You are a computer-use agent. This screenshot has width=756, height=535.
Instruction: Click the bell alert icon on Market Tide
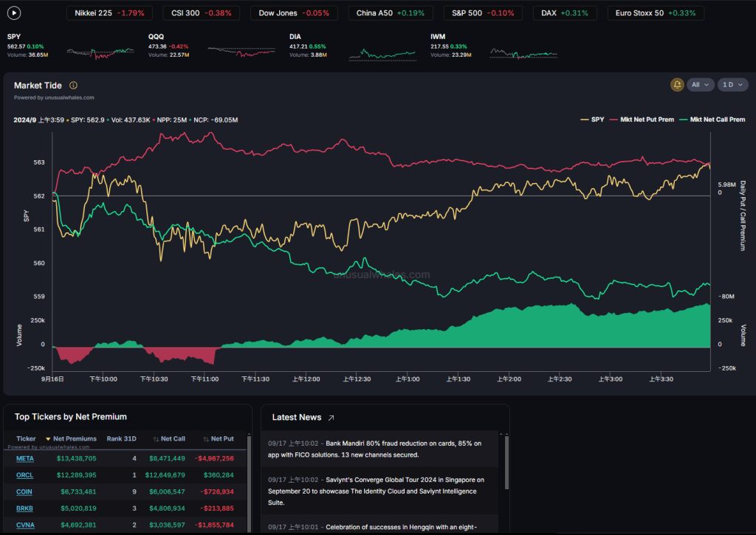(x=677, y=85)
